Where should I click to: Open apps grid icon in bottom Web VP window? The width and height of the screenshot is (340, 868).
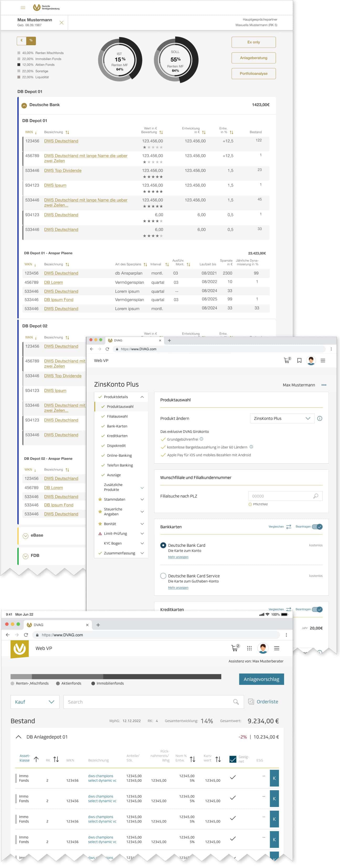coord(249,648)
